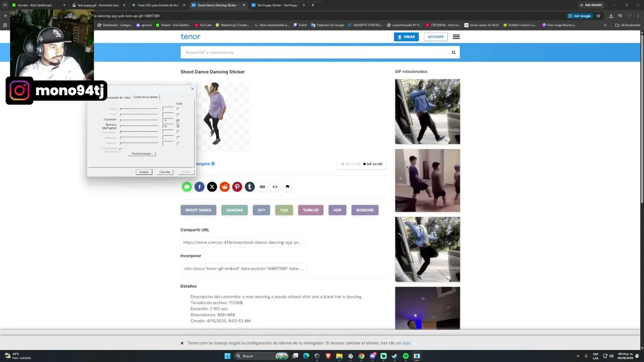Uncheck Auto checkbox for Abertura (diafragma)

point(178,126)
